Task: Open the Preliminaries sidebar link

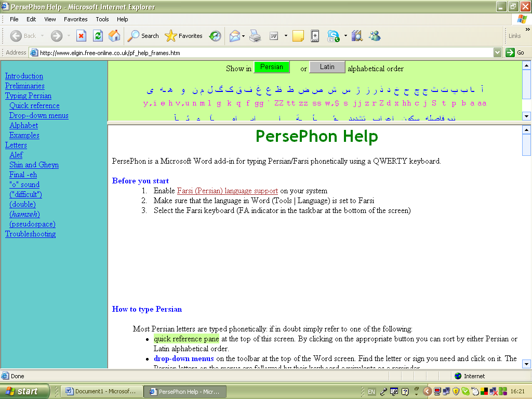Action: [x=25, y=86]
